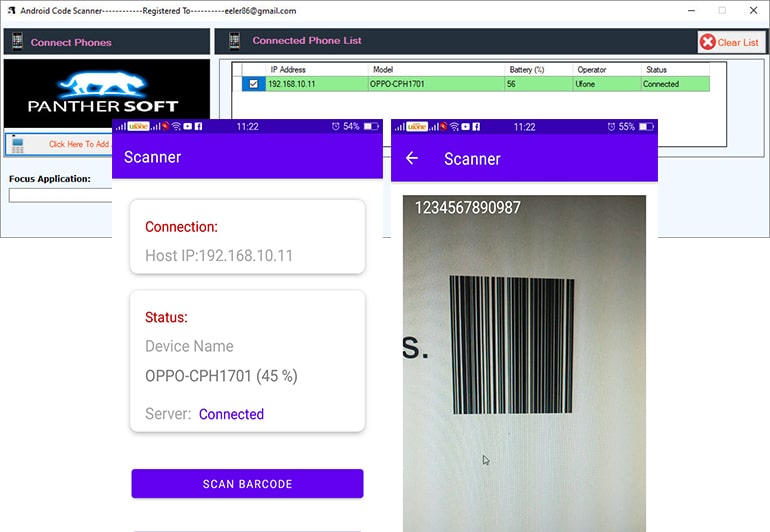Tap alarm icon in left phone status bar
The width and height of the screenshot is (770, 532).
[x=335, y=126]
